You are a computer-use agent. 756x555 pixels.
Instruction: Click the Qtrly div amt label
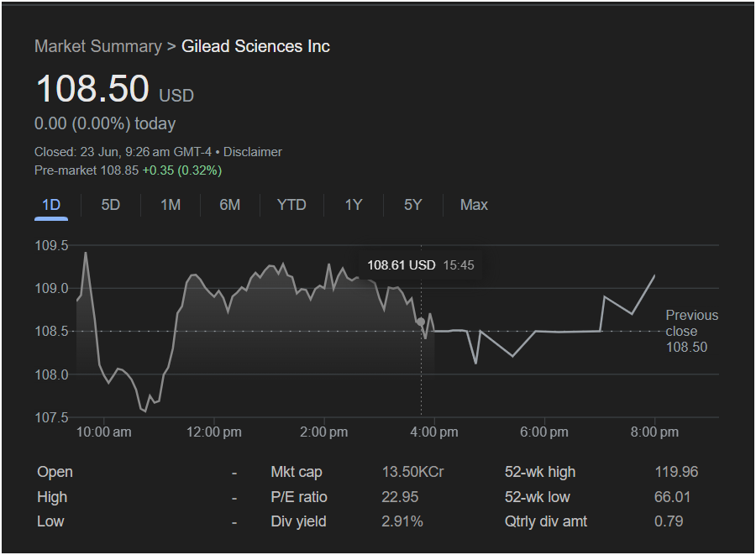click(546, 521)
